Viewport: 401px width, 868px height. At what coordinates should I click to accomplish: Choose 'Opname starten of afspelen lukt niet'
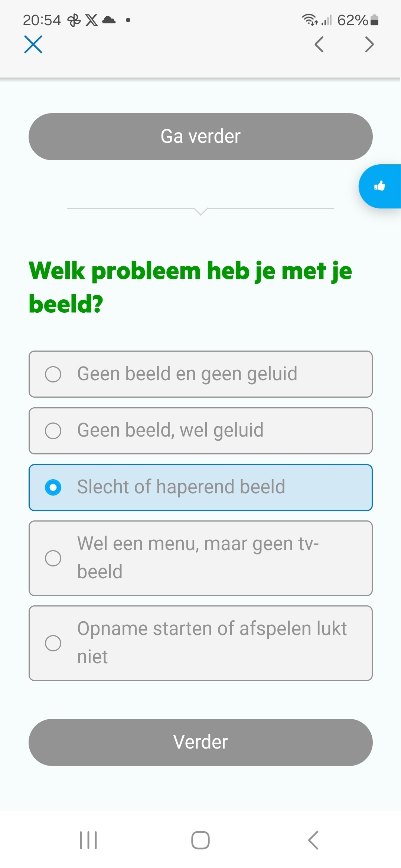pyautogui.click(x=200, y=643)
